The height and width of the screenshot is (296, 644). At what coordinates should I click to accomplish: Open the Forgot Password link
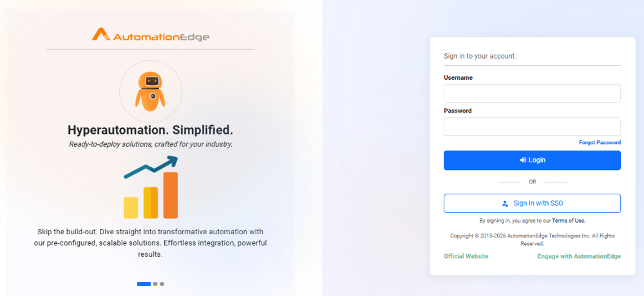pyautogui.click(x=600, y=142)
